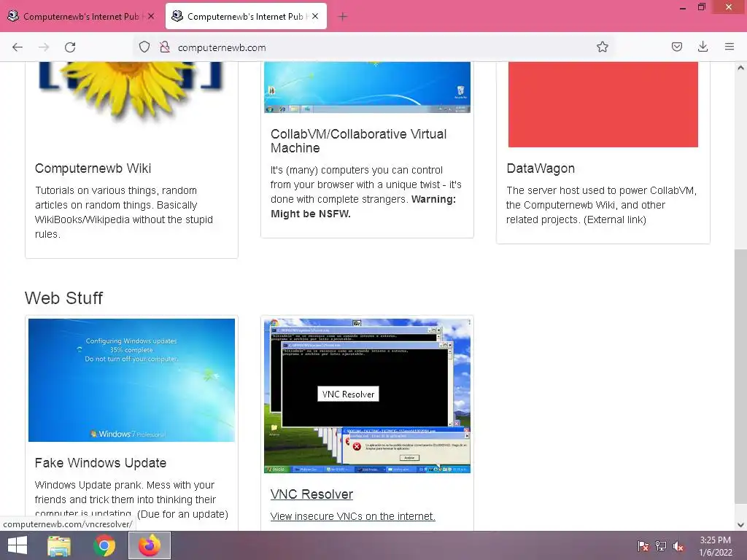Minimize the Firefox window

(682, 7)
